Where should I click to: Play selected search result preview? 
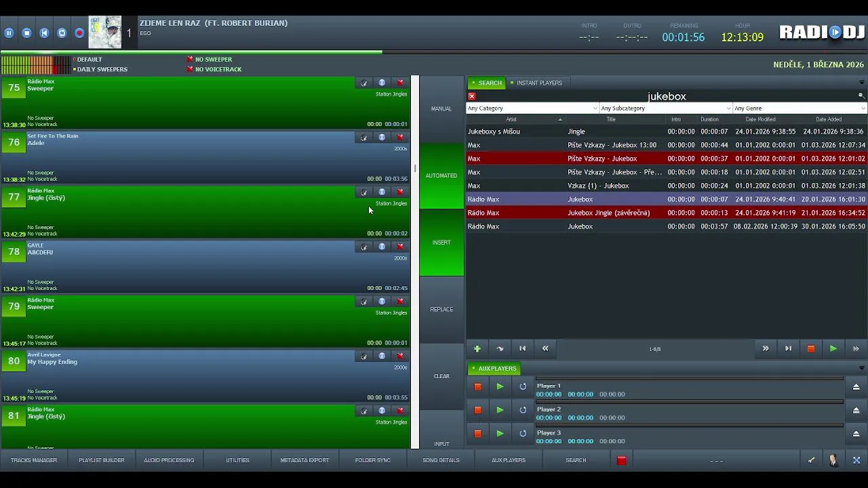point(833,348)
